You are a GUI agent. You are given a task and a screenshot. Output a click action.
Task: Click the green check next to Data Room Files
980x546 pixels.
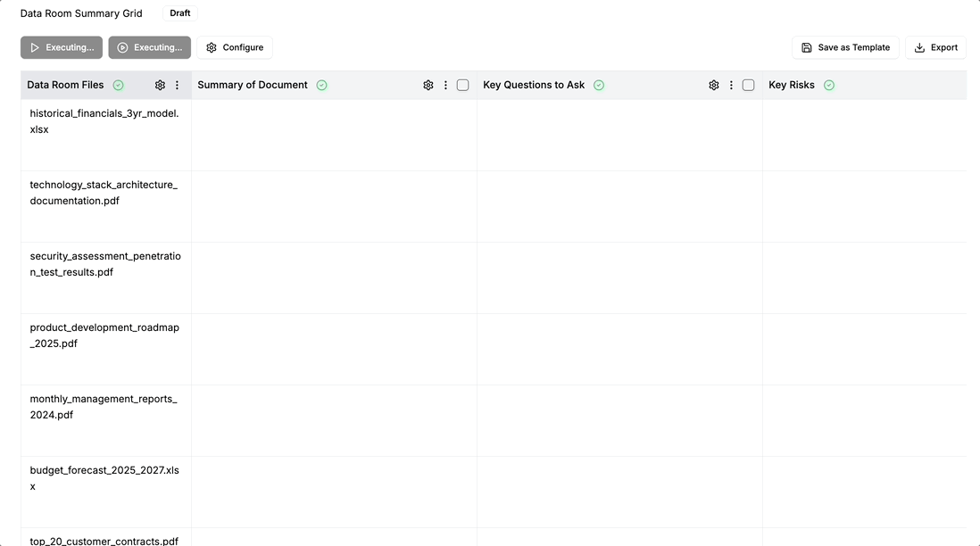tap(118, 85)
